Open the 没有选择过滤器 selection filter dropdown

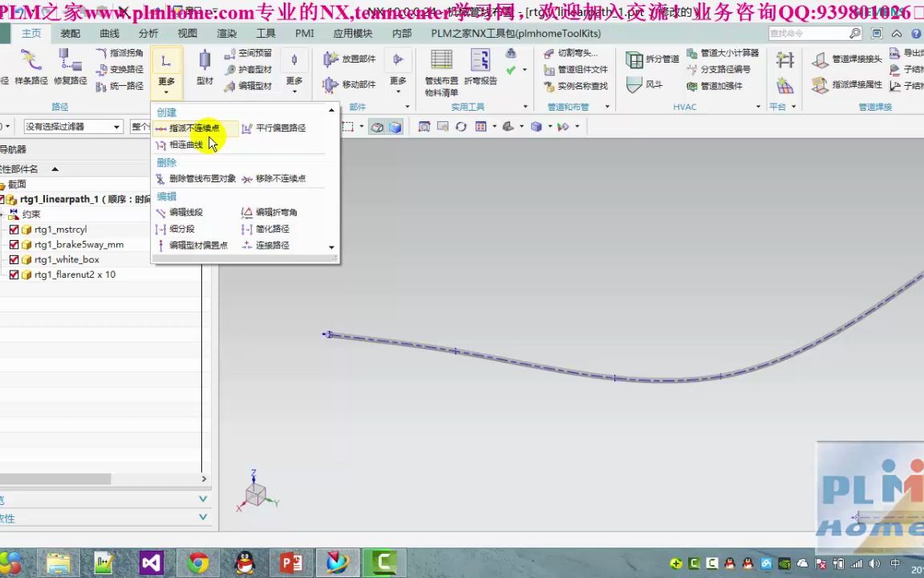pos(73,127)
